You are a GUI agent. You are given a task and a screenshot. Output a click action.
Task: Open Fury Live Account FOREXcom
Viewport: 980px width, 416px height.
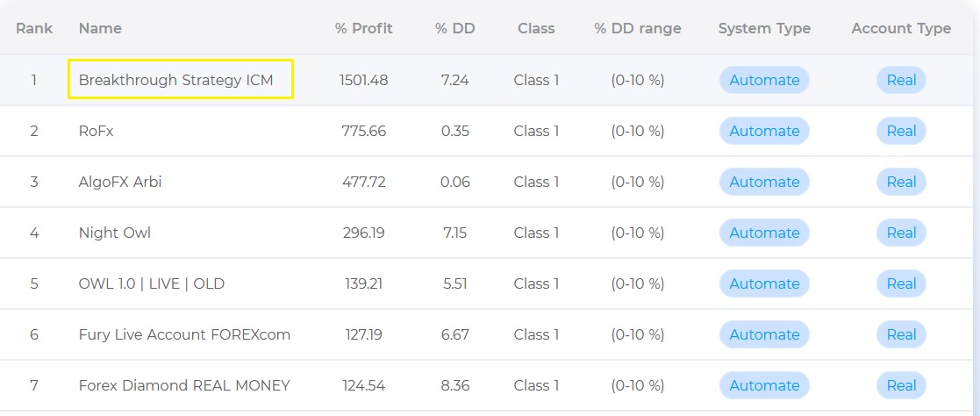[x=184, y=334]
